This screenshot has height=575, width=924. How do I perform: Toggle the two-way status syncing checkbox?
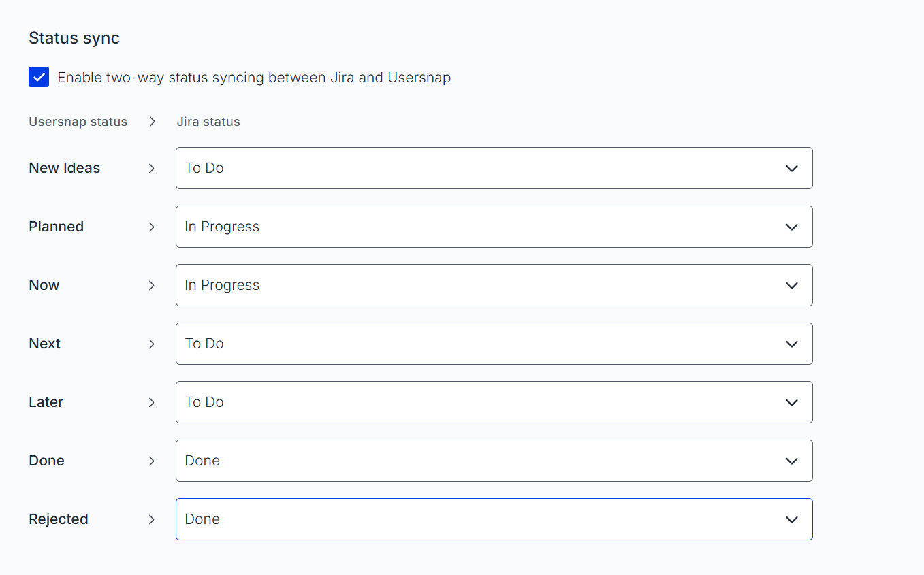[39, 78]
